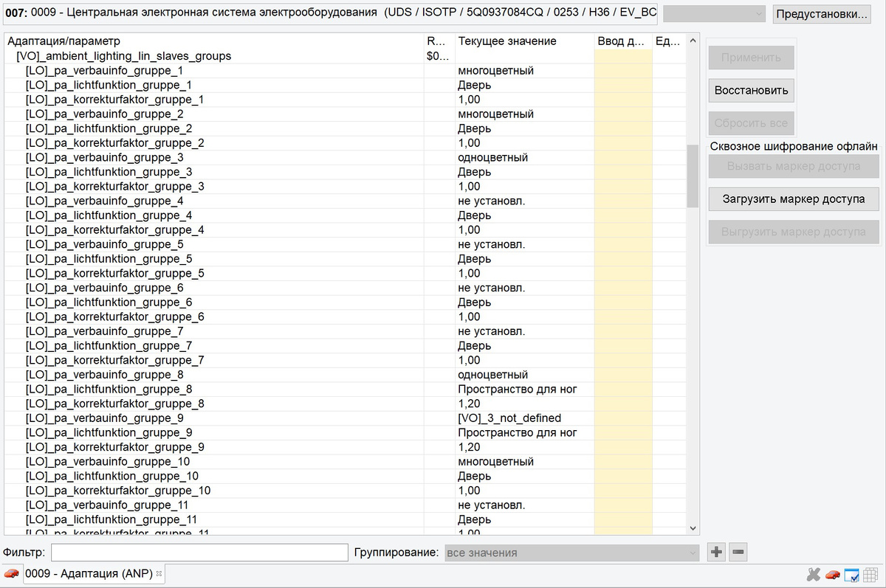The width and height of the screenshot is (886, 588).
Task: Close the 0009 - Адаптация (ANP) tab
Action: (x=159, y=573)
